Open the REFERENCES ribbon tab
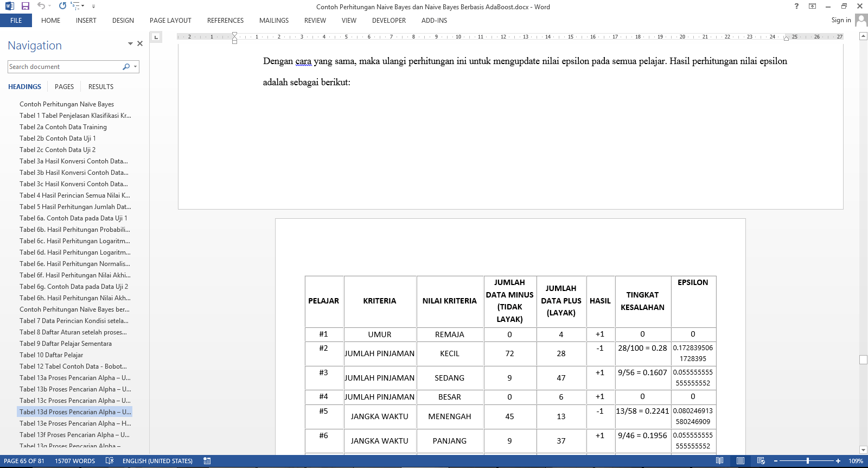This screenshot has width=868, height=468. (225, 21)
